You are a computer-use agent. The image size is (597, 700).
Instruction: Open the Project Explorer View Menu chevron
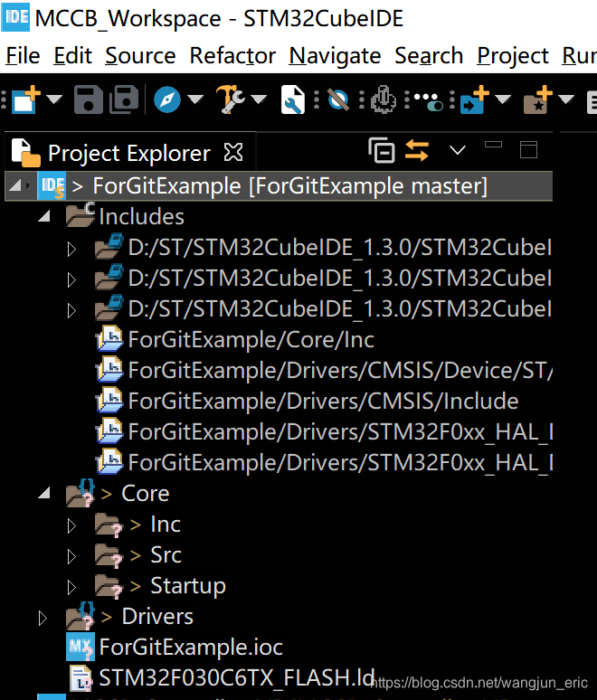tap(457, 150)
